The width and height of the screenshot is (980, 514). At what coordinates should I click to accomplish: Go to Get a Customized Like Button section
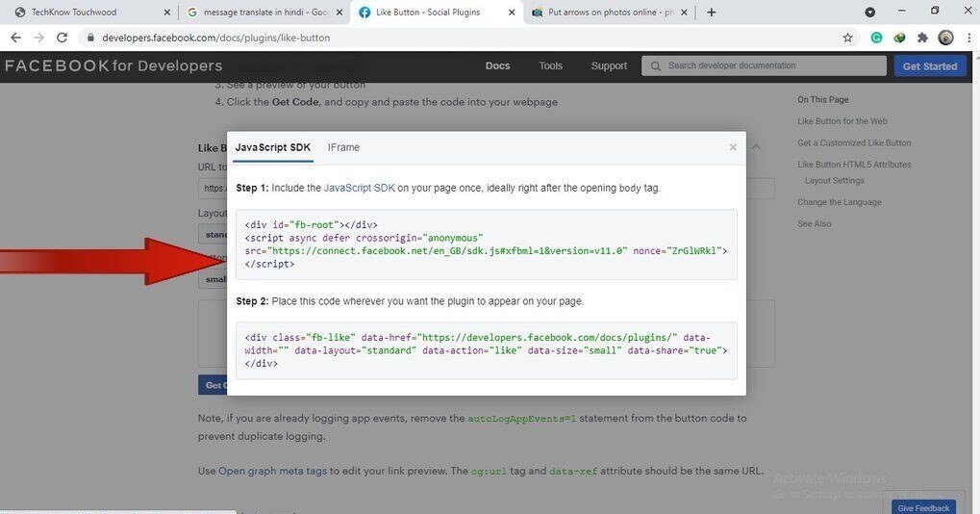(854, 142)
